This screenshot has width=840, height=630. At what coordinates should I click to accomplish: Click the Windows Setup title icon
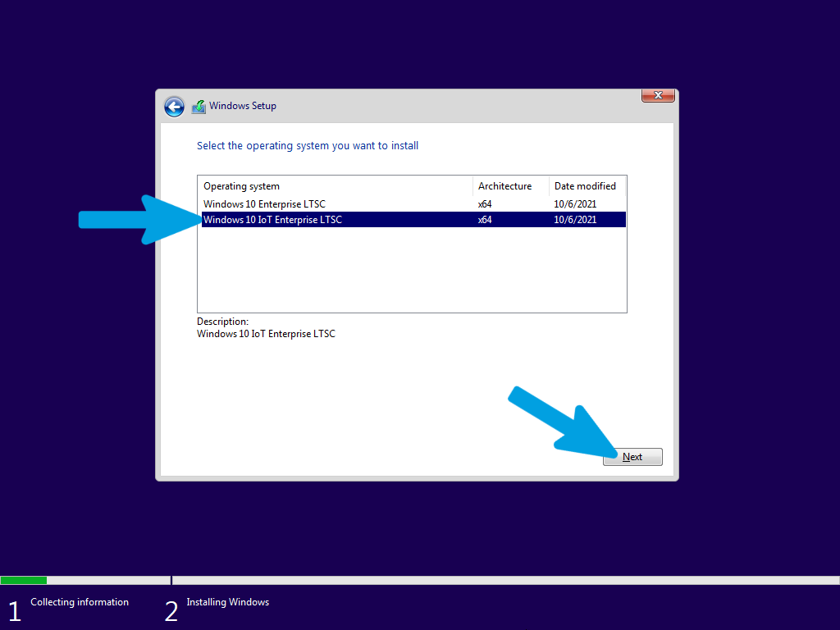199,107
